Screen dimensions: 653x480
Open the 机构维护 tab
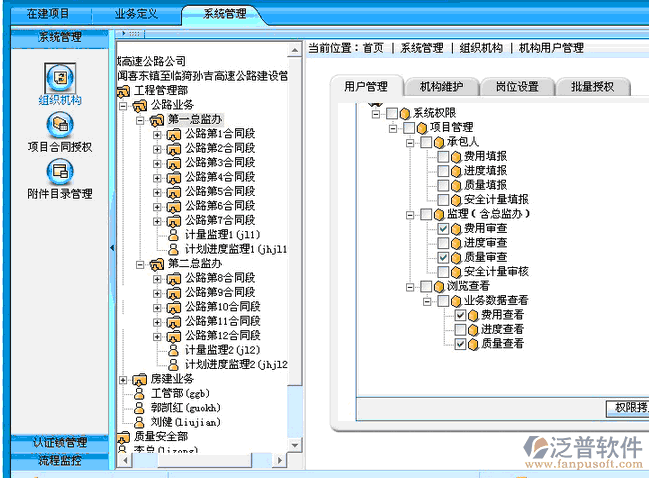coord(441,87)
